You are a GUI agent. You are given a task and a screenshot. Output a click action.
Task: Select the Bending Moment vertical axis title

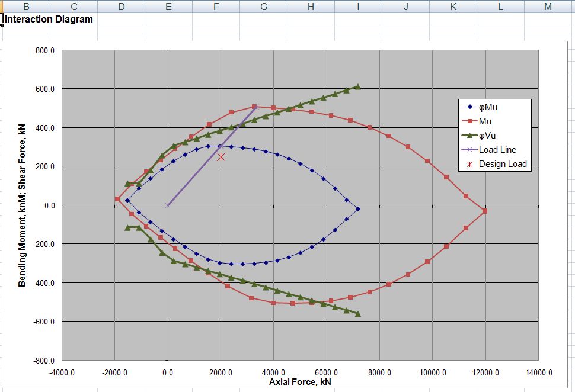[x=23, y=205]
